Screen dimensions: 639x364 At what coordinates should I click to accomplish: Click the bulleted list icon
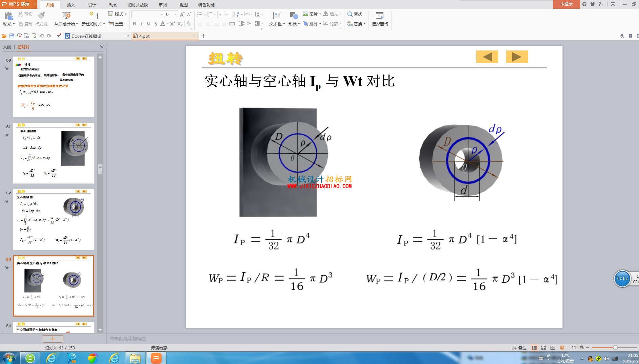[x=200, y=14]
